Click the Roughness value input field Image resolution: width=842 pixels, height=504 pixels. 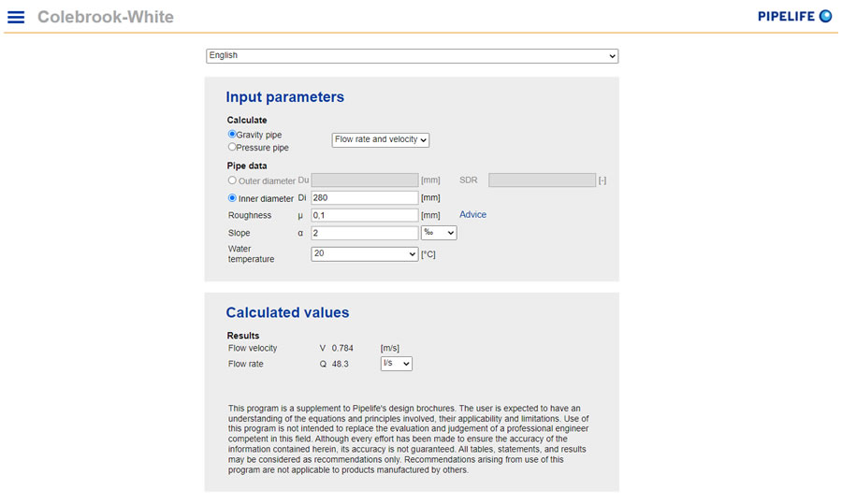pos(365,215)
